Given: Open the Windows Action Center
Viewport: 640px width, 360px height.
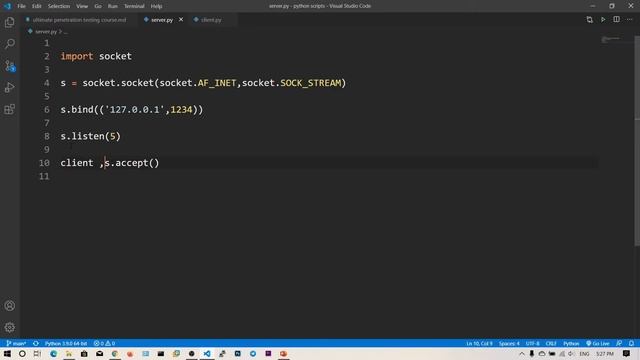Looking at the screenshot, I should point(626,353).
